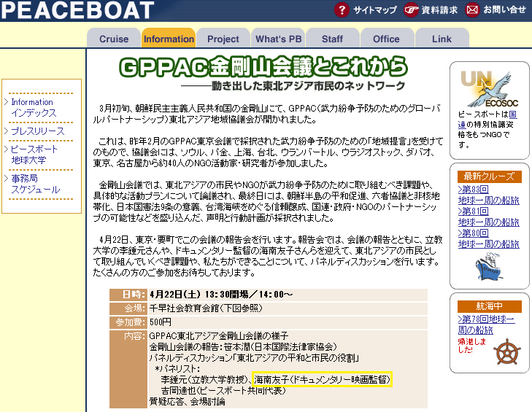The image size is (532, 412).
Task: Select the Information tab
Action: [169, 38]
